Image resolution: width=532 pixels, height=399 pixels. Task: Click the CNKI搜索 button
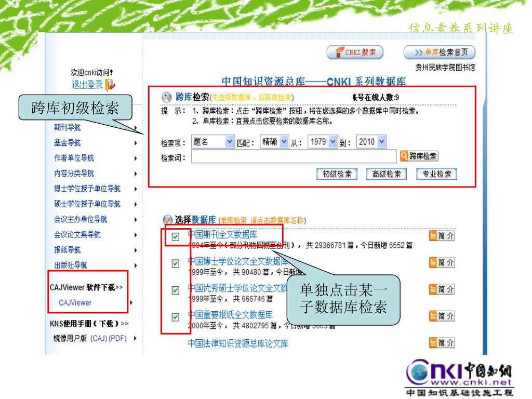[355, 52]
